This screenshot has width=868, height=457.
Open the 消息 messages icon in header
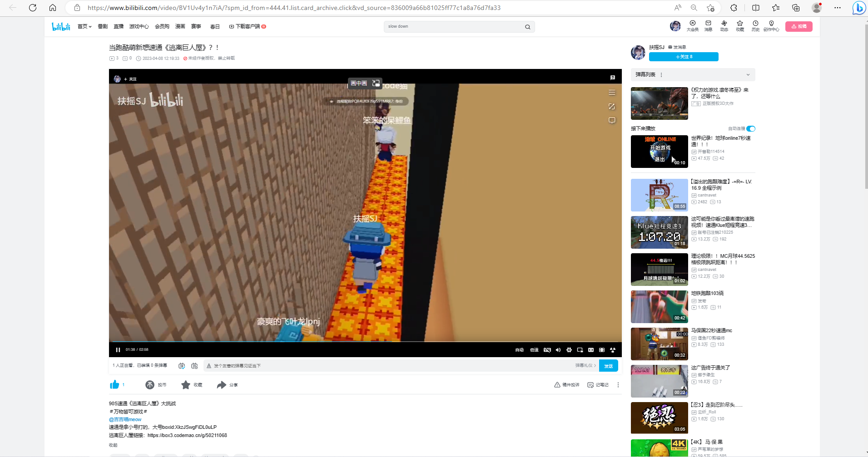(708, 26)
